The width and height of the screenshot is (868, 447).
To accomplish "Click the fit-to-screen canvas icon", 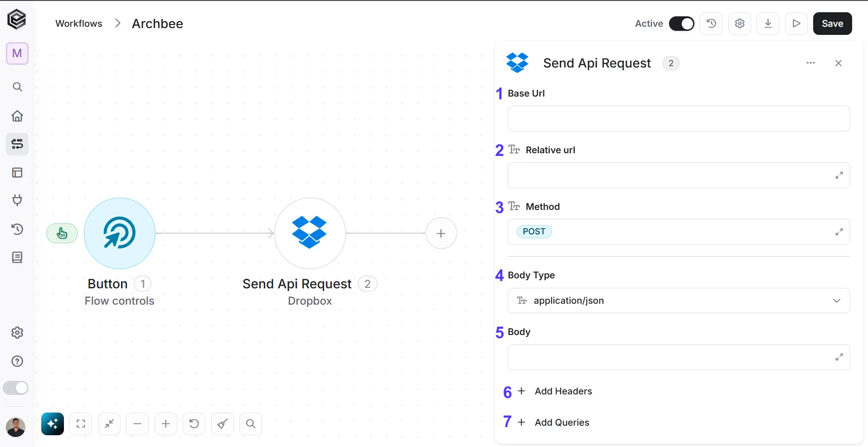I will click(x=81, y=424).
